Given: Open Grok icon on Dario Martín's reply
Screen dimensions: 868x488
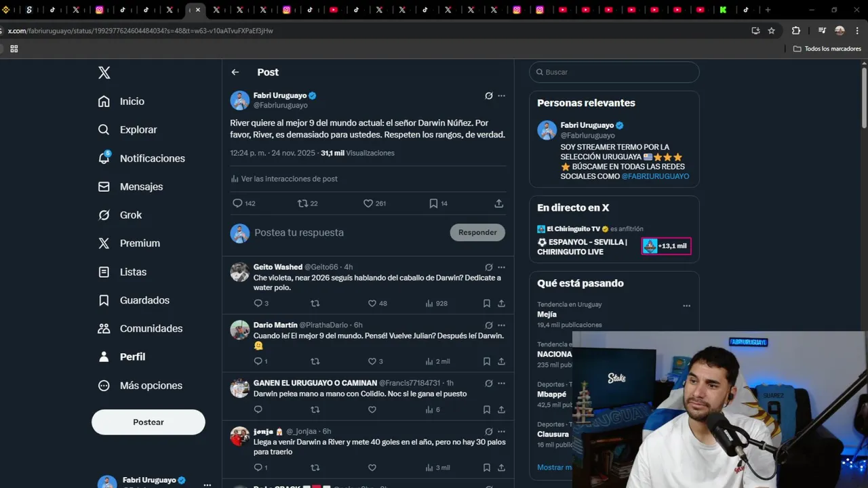Looking at the screenshot, I should [488, 325].
